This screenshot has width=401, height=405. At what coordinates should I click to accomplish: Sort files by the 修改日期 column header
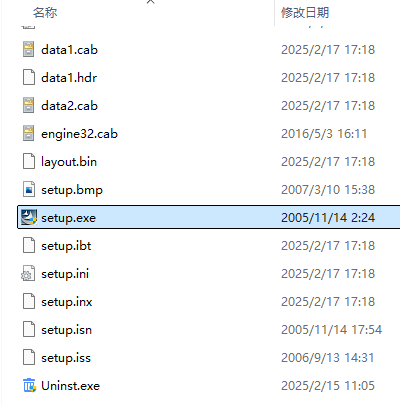(x=305, y=13)
